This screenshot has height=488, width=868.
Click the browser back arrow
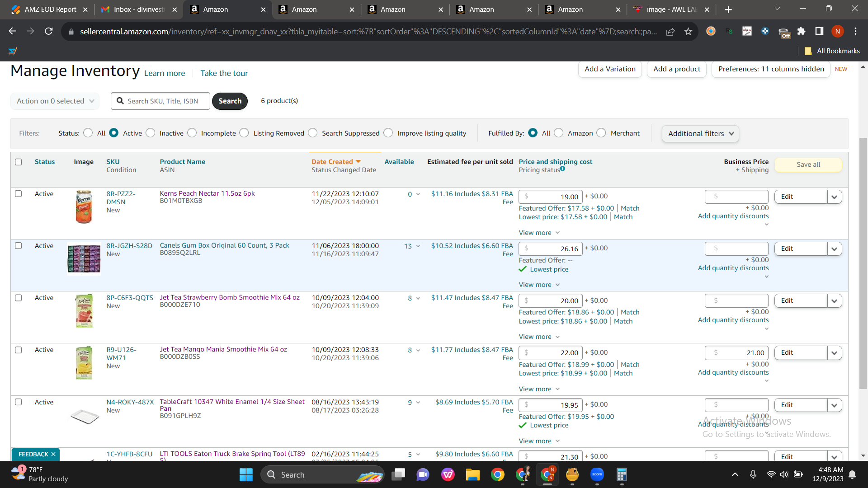tap(12, 31)
